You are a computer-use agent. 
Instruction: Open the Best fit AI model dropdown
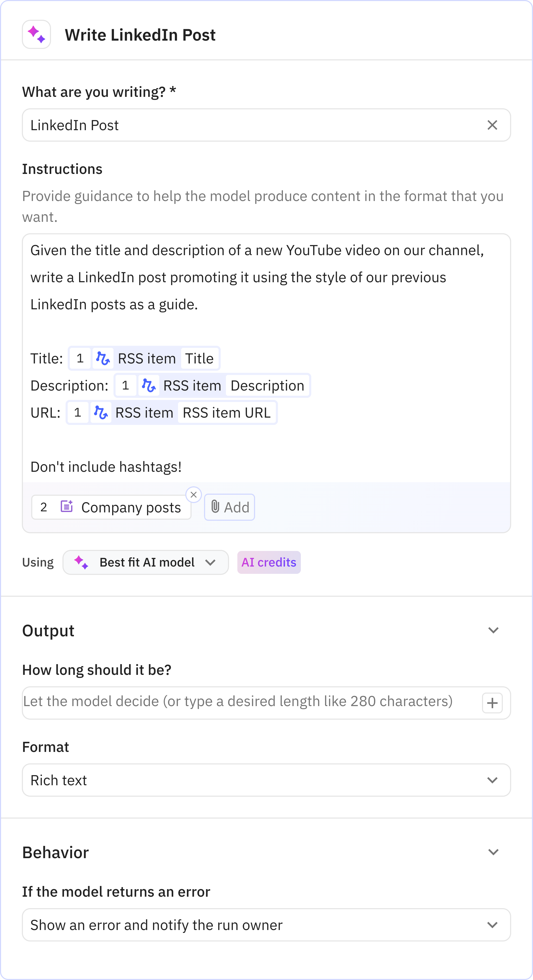pos(145,562)
